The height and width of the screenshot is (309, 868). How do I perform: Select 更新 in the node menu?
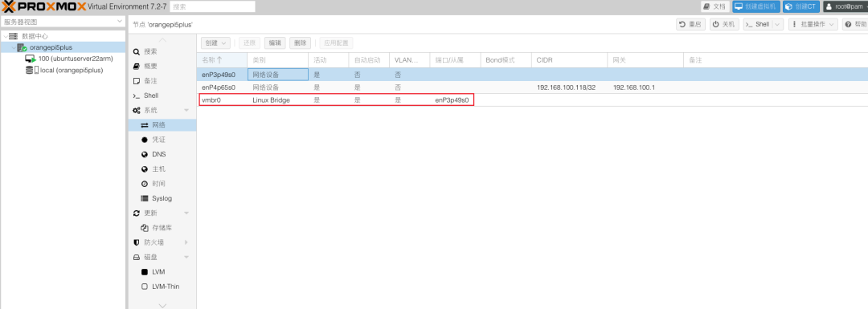coord(150,213)
